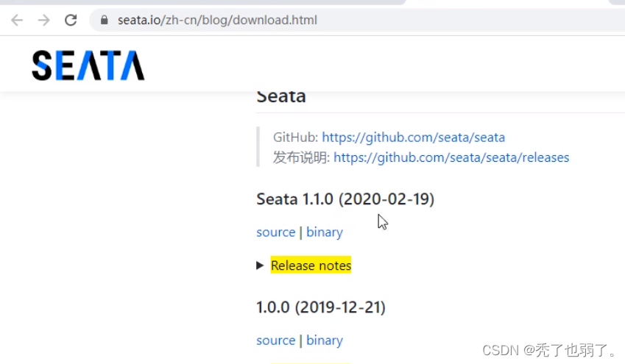Select the heading 1.0.0 (2019-12-21)
The height and width of the screenshot is (364, 625).
click(x=321, y=307)
